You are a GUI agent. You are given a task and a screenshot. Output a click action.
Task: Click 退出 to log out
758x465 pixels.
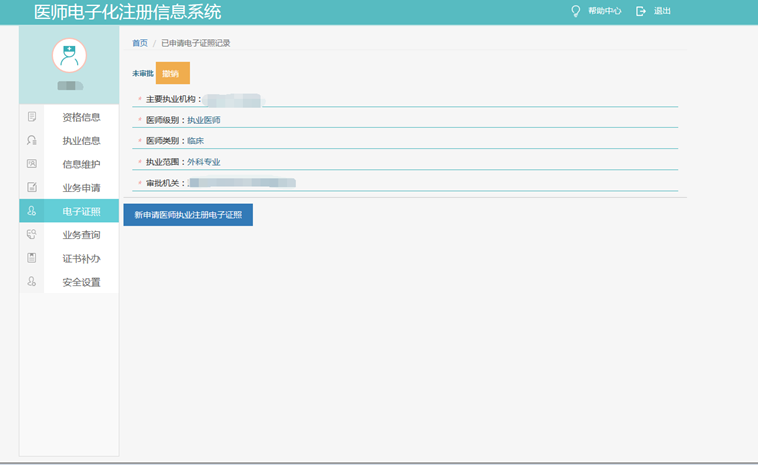pos(662,11)
